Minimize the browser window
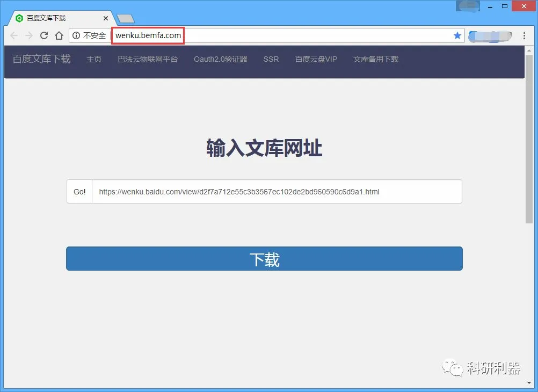This screenshot has height=392, width=538. tap(490, 6)
